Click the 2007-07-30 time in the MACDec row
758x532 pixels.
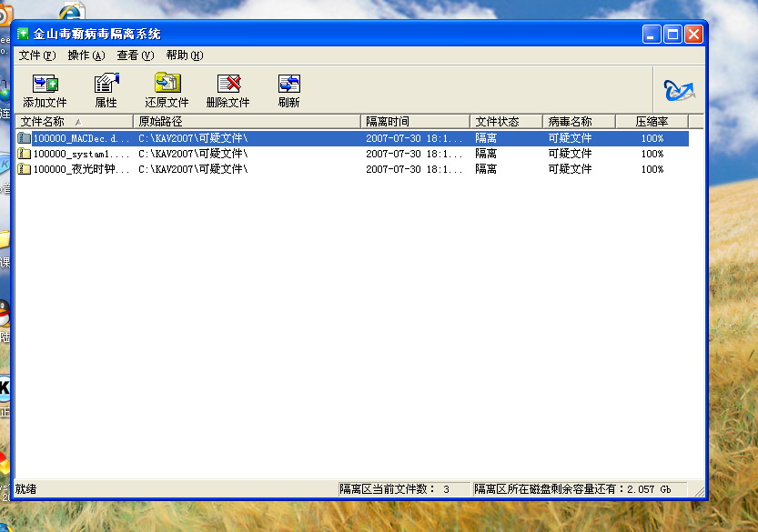point(414,138)
